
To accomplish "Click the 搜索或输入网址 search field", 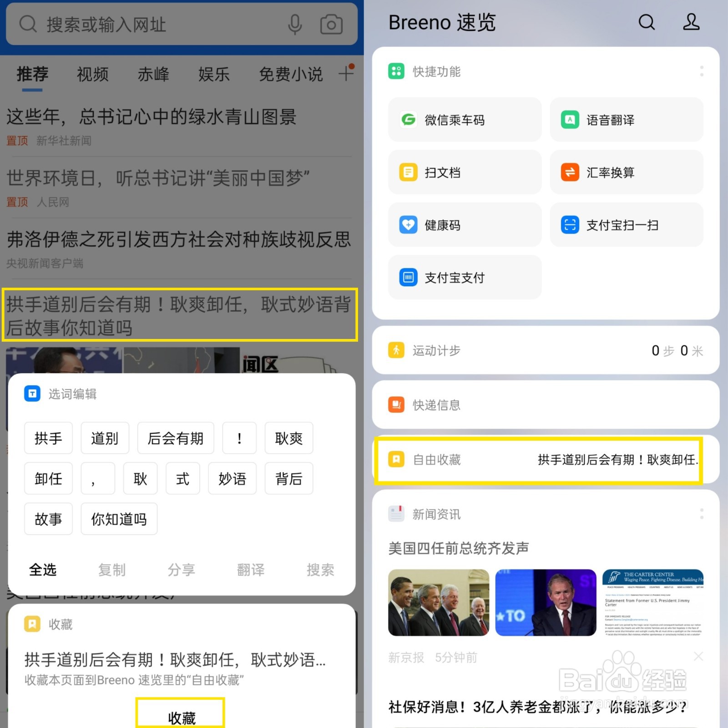I will coord(182,24).
